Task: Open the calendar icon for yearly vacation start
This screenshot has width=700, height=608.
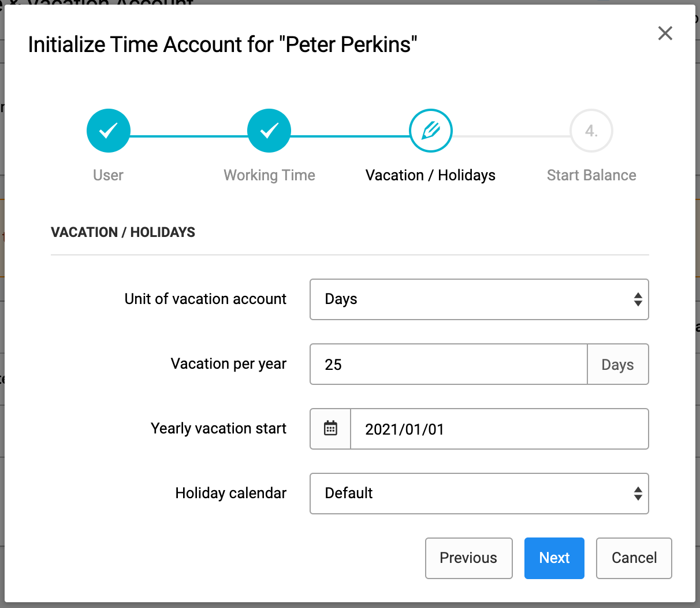Action: click(x=330, y=429)
